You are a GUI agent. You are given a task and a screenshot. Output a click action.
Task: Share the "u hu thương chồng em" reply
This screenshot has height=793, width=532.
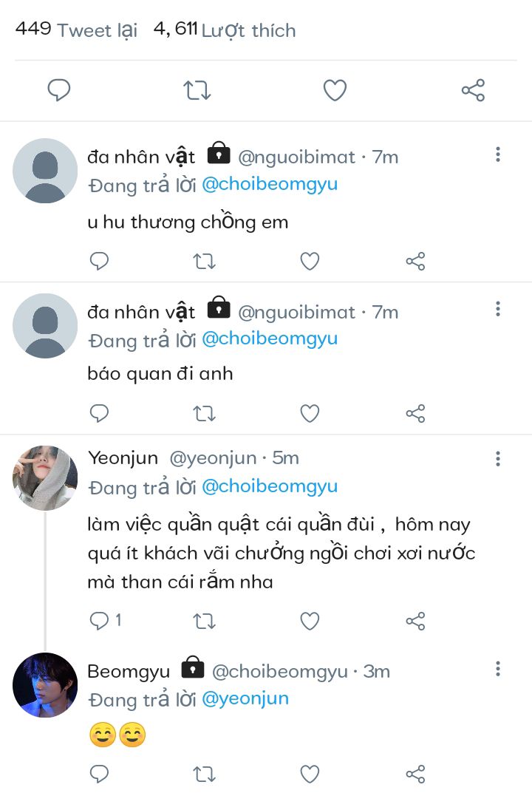416,261
